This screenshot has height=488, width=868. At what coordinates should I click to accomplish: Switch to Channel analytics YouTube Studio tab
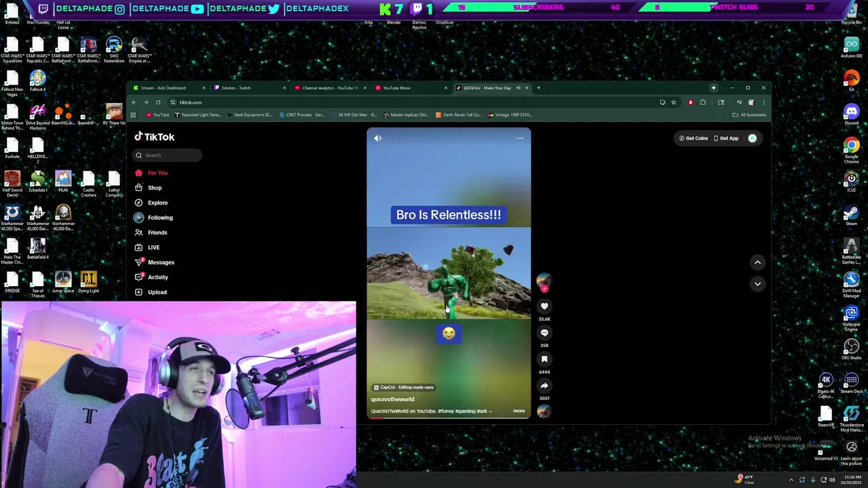[329, 88]
